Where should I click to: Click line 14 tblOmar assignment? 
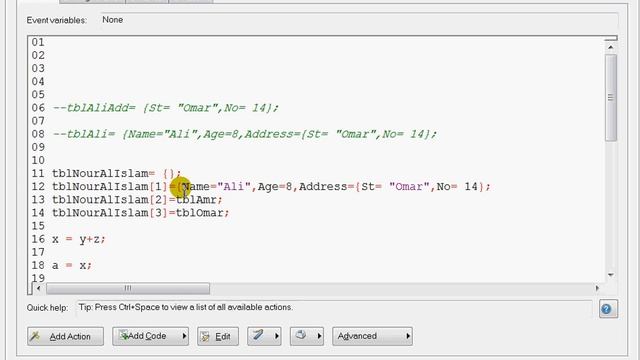(x=141, y=213)
